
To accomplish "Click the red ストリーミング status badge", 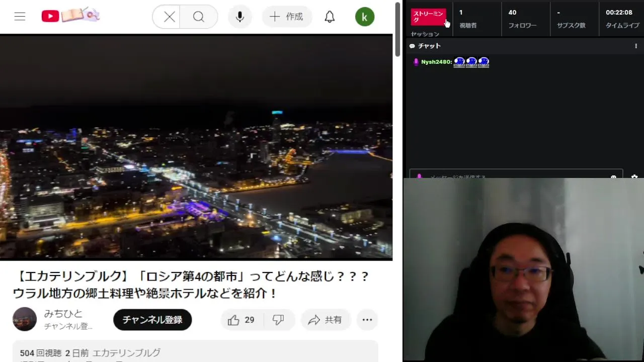I will (428, 17).
